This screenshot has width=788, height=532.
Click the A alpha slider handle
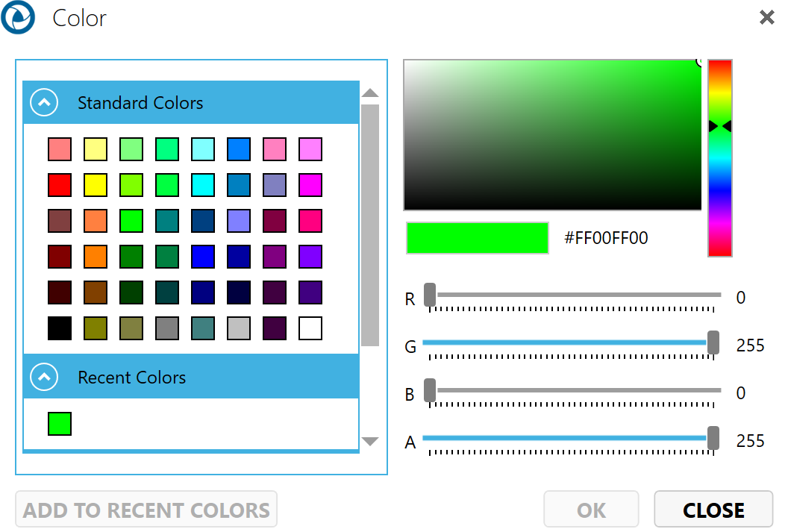(x=713, y=438)
